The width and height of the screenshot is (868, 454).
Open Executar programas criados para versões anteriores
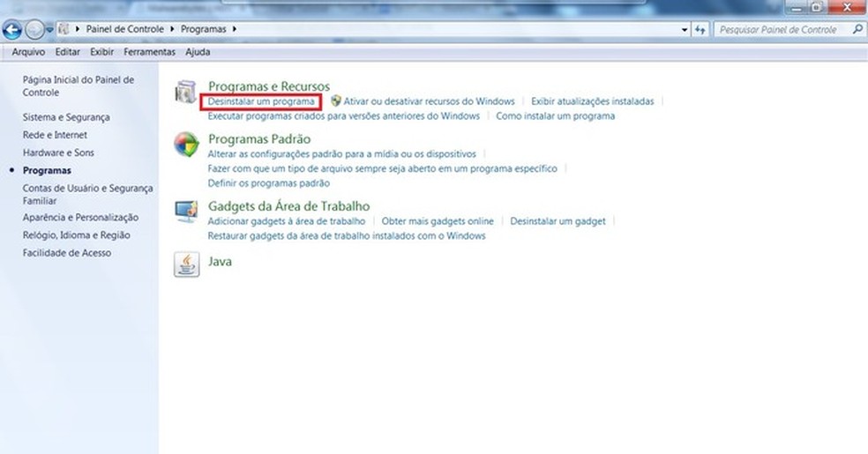click(344, 116)
